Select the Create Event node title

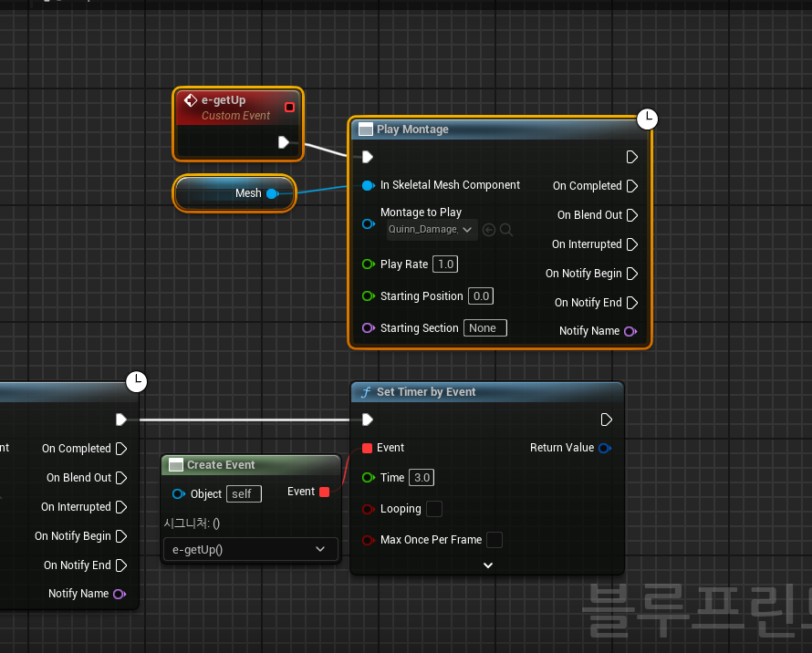coord(221,465)
